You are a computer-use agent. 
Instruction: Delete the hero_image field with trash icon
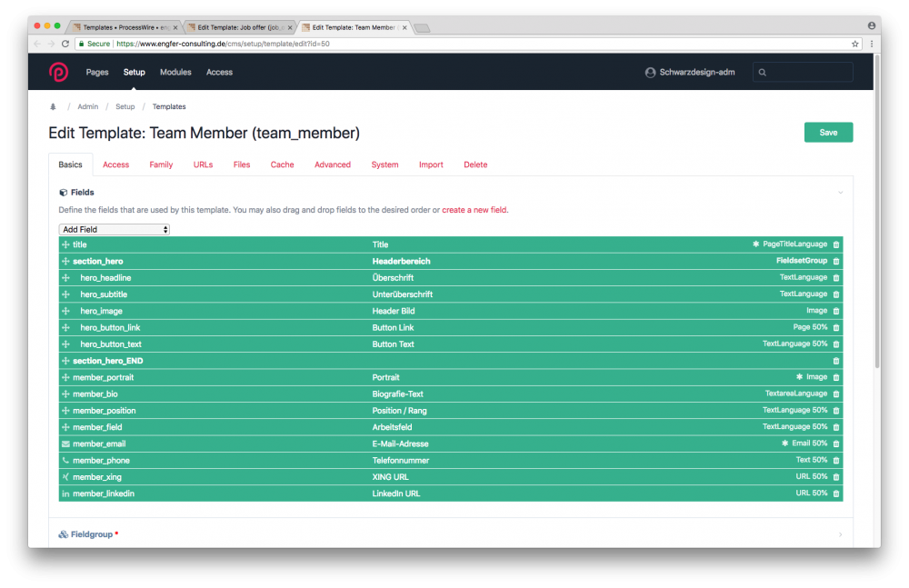click(836, 311)
